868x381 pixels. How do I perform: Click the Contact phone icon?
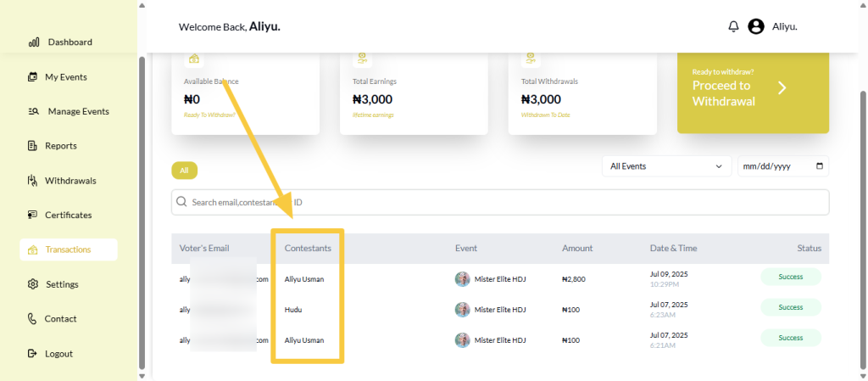(x=33, y=319)
